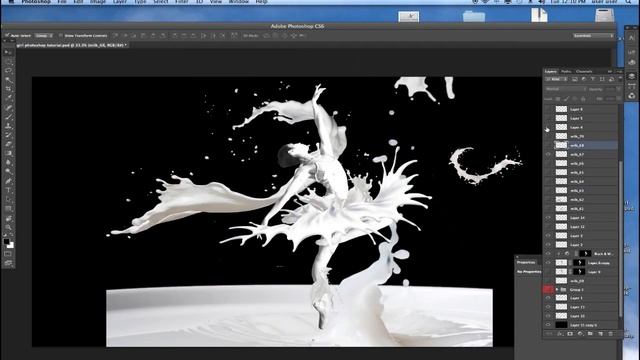Lock all icon in Layers panel
The height and width of the screenshot is (360, 640).
pyautogui.click(x=583, y=99)
